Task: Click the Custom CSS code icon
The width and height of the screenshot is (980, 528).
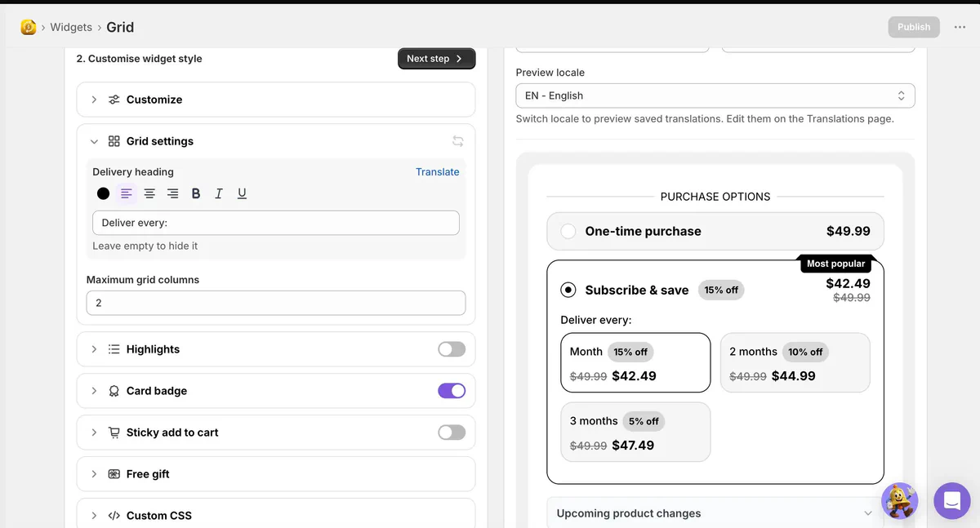Action: pos(114,516)
